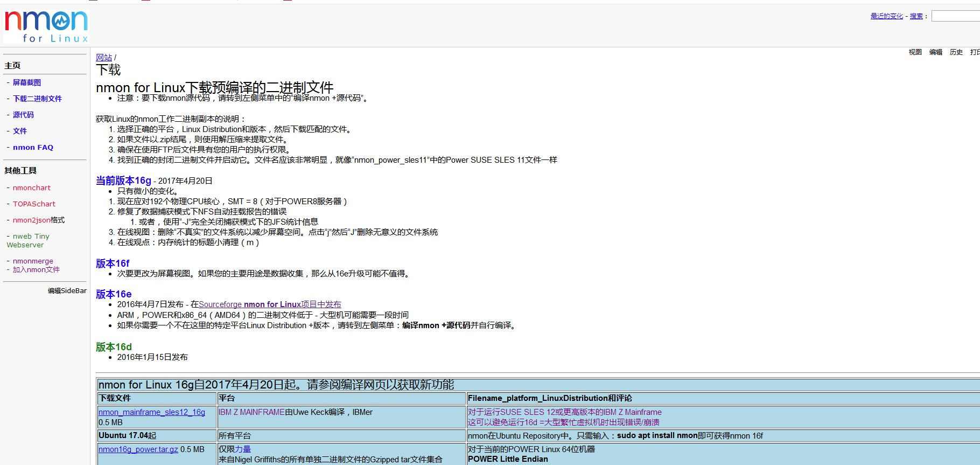The height and width of the screenshot is (465, 980).
Task: Follow the 网站 breadcrumb link
Action: [x=104, y=58]
